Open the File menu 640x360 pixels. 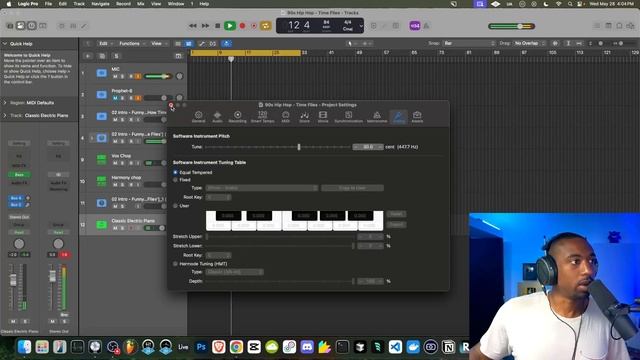tap(48, 4)
